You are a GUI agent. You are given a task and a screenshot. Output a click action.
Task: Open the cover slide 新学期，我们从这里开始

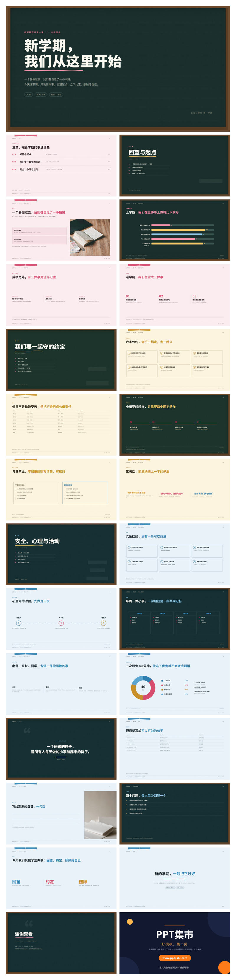point(118,68)
